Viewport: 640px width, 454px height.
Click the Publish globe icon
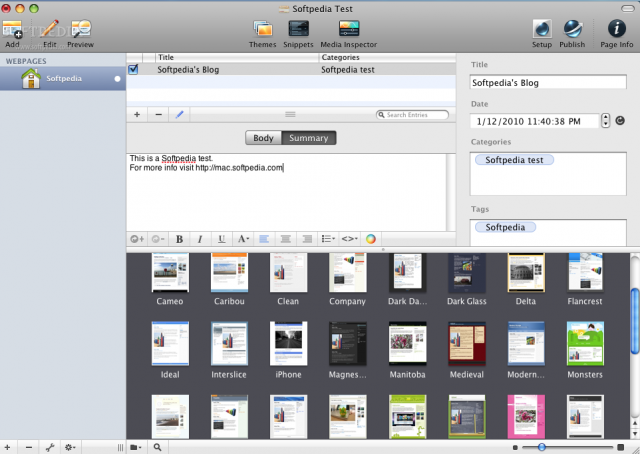[572, 29]
